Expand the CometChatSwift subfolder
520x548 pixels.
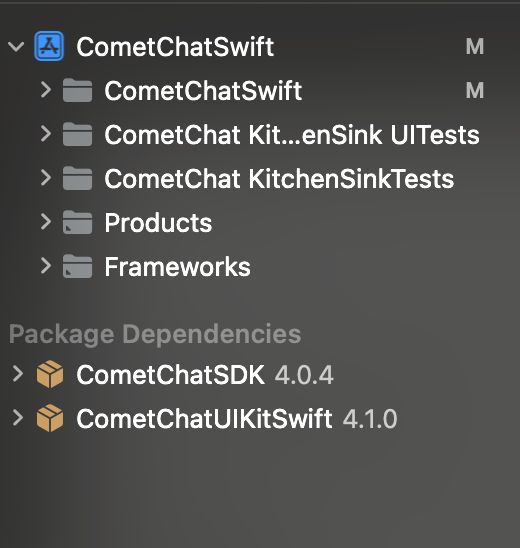[x=46, y=90]
